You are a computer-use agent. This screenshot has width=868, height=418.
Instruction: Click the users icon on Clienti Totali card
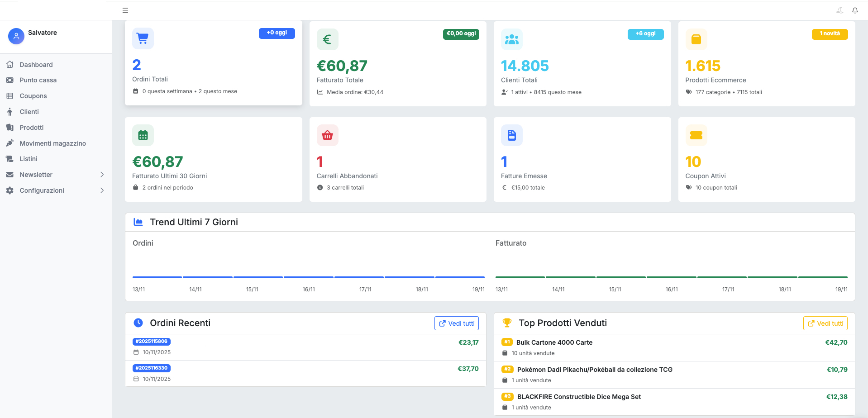(x=511, y=39)
